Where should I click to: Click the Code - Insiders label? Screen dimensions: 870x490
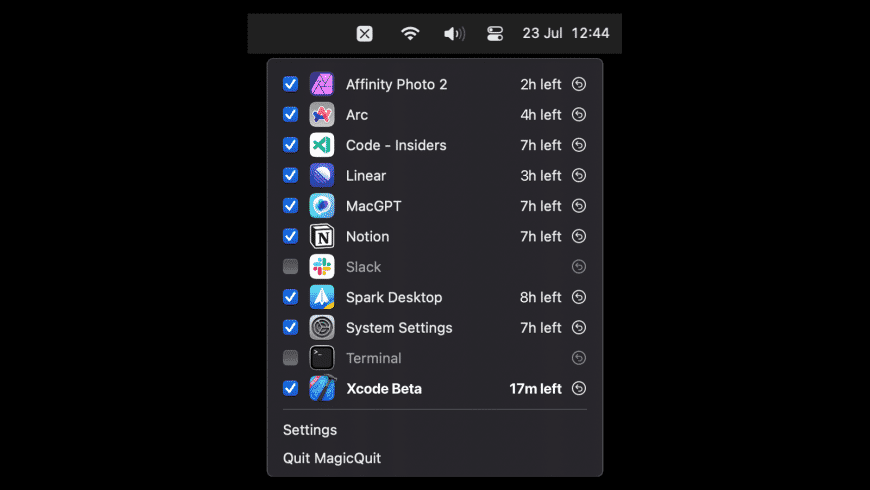point(396,145)
